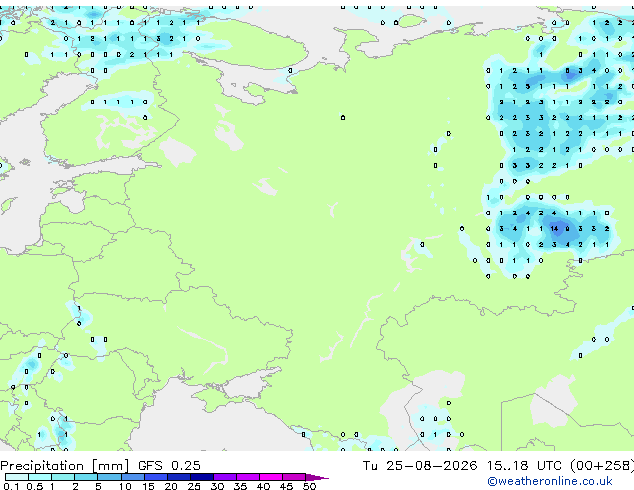Select the legend label "30"
Viewport: 634px width, 490px height.
217,486
